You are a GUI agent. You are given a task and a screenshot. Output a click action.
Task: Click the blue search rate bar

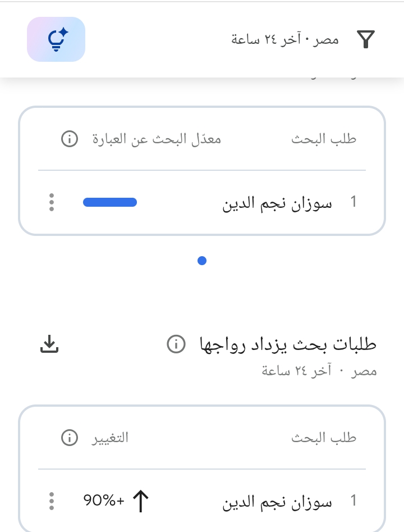pyautogui.click(x=110, y=202)
